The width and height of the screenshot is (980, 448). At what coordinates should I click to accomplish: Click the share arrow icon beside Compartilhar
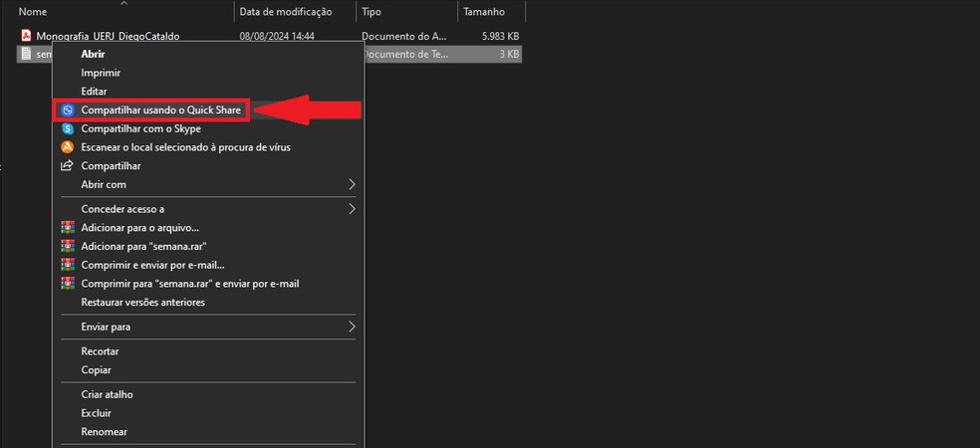pyautogui.click(x=67, y=165)
